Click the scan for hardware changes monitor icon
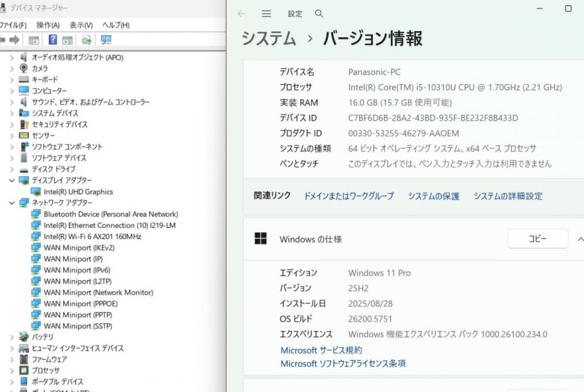The width and height of the screenshot is (584, 392). tap(106, 40)
